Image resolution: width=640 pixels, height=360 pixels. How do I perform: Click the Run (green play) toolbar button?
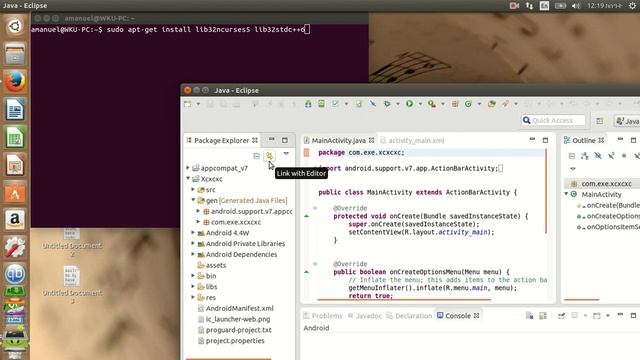(409, 104)
